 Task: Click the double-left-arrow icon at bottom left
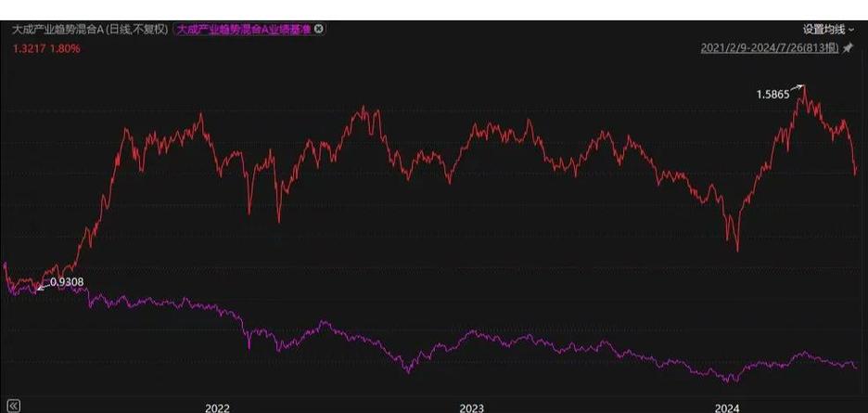click(13, 405)
